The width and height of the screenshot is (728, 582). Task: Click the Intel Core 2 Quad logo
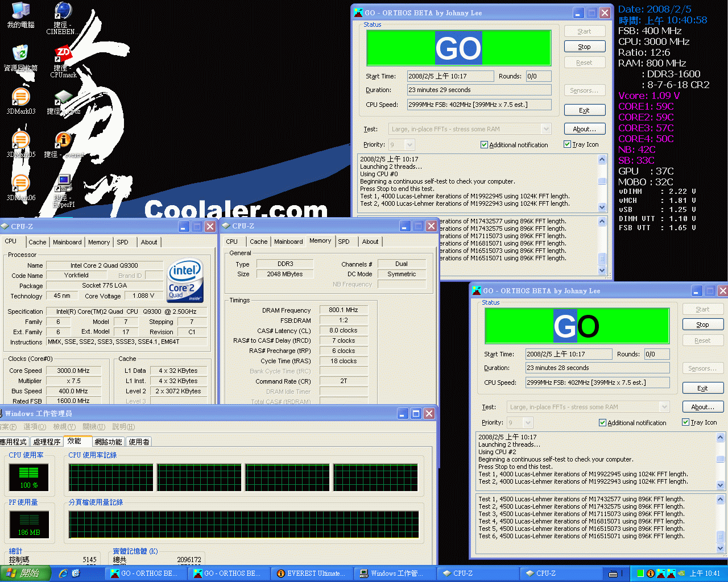tap(184, 281)
